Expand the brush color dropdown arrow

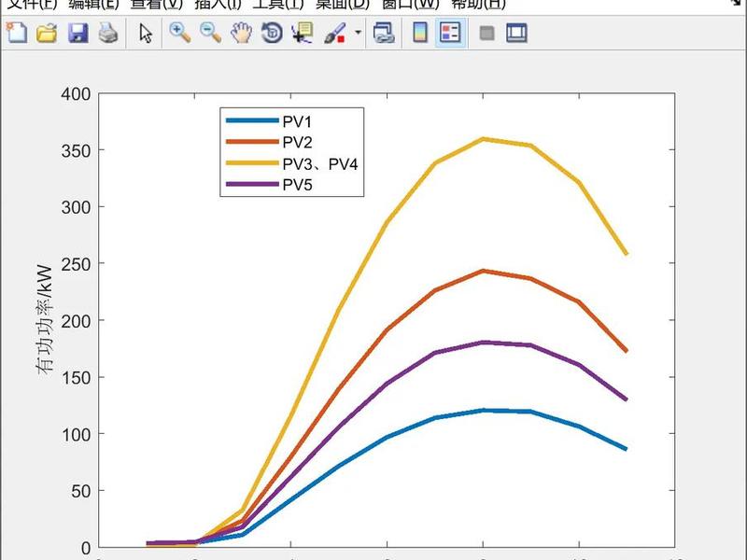[358, 33]
